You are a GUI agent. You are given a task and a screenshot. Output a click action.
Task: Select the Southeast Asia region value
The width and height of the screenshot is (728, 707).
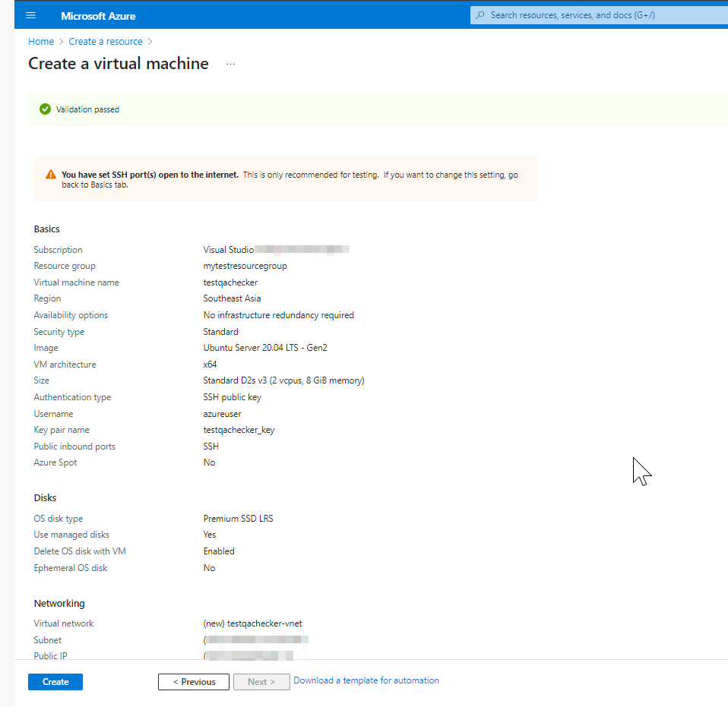pyautogui.click(x=232, y=298)
